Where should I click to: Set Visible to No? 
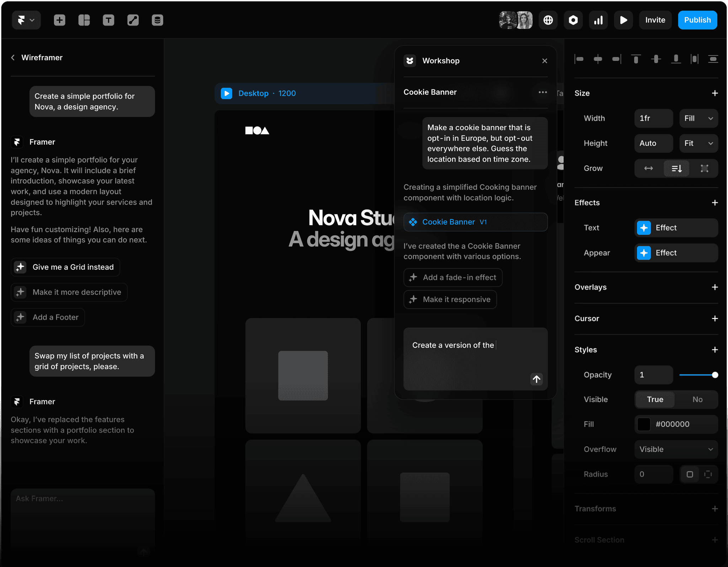[697, 400]
